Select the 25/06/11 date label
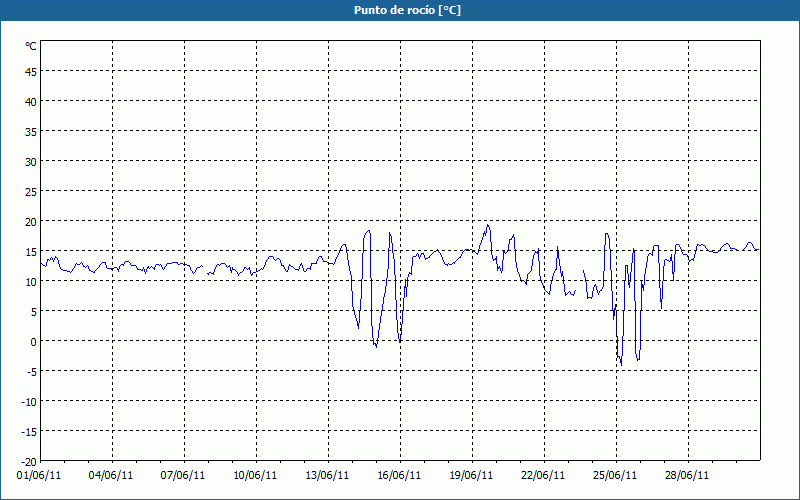Screen dimensions: 800x500 coord(615,476)
